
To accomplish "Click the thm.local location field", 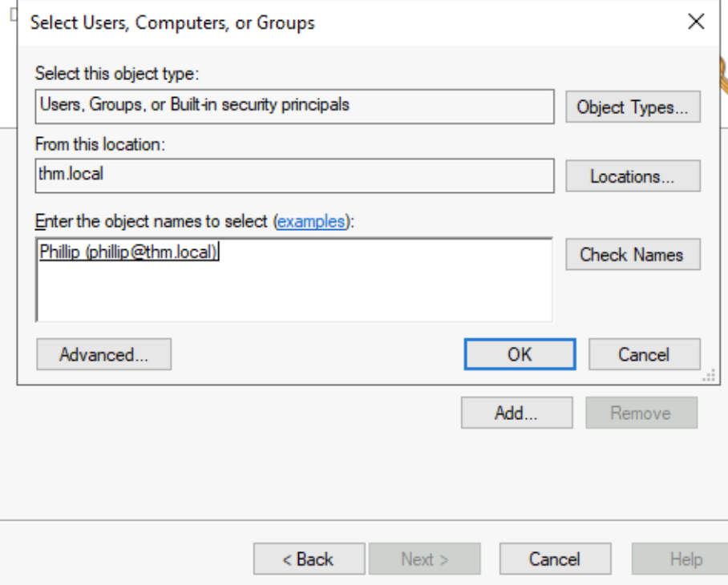I will [x=294, y=175].
